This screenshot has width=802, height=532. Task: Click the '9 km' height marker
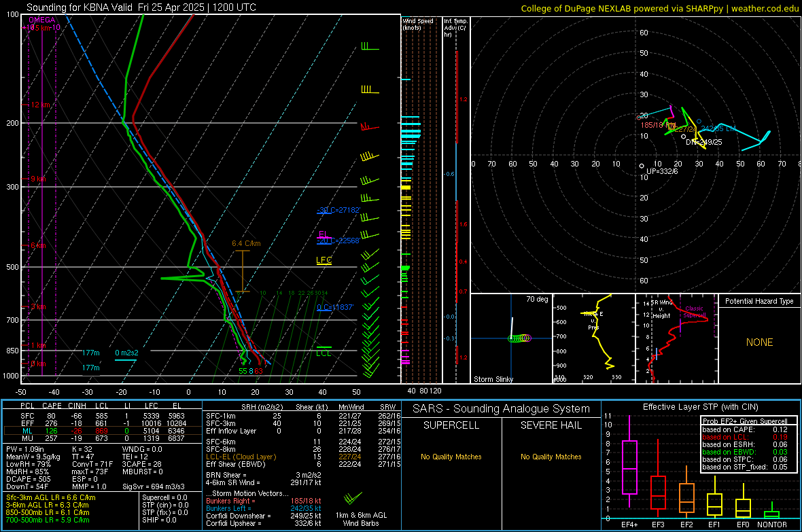[38, 179]
